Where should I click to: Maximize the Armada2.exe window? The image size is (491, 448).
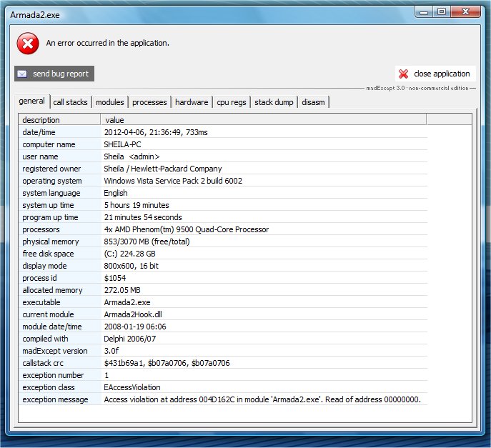[441, 11]
